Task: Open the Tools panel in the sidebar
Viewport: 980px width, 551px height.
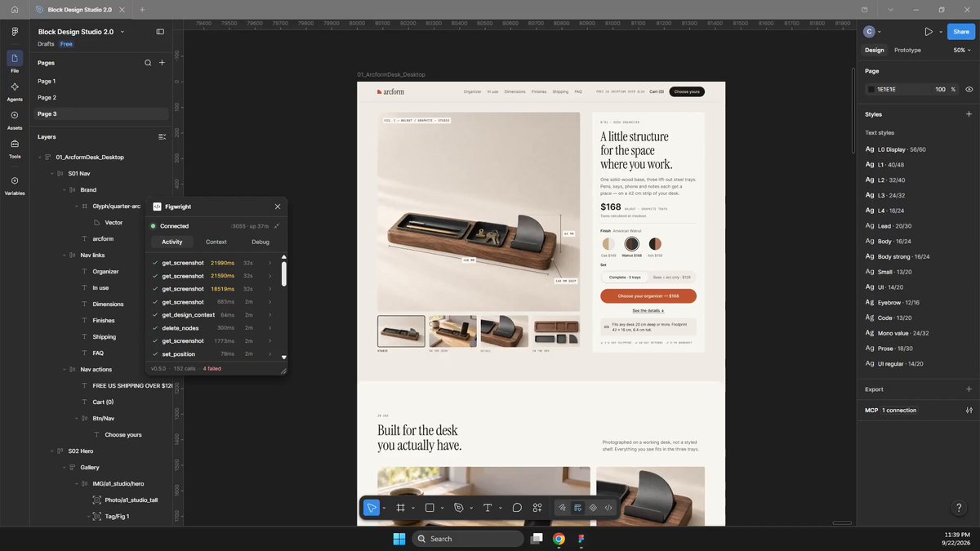Action: coord(15,148)
